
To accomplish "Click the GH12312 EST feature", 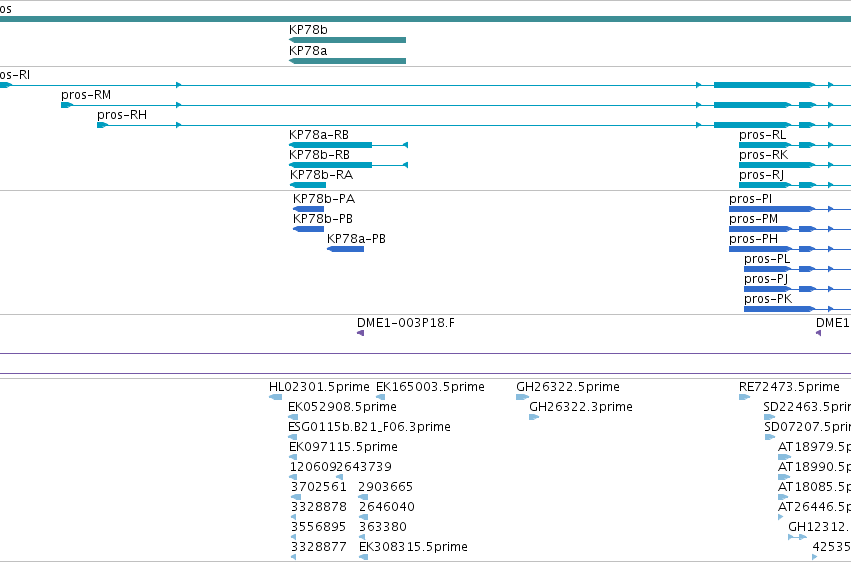I will pos(797,538).
